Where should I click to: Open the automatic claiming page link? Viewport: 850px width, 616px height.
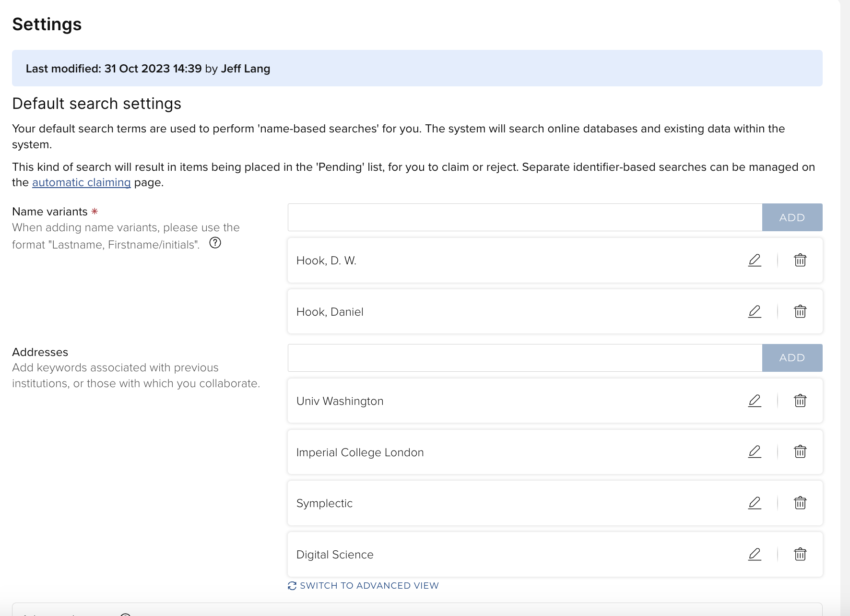81,182
